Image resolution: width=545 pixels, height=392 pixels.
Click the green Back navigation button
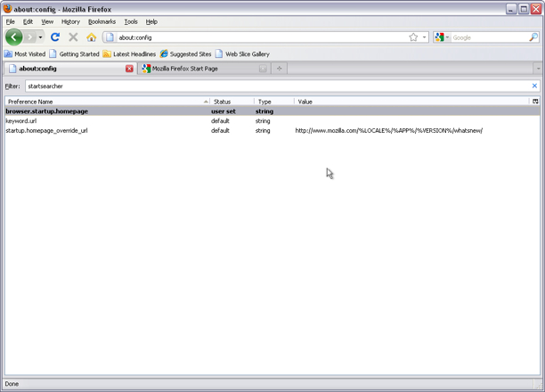click(x=14, y=37)
